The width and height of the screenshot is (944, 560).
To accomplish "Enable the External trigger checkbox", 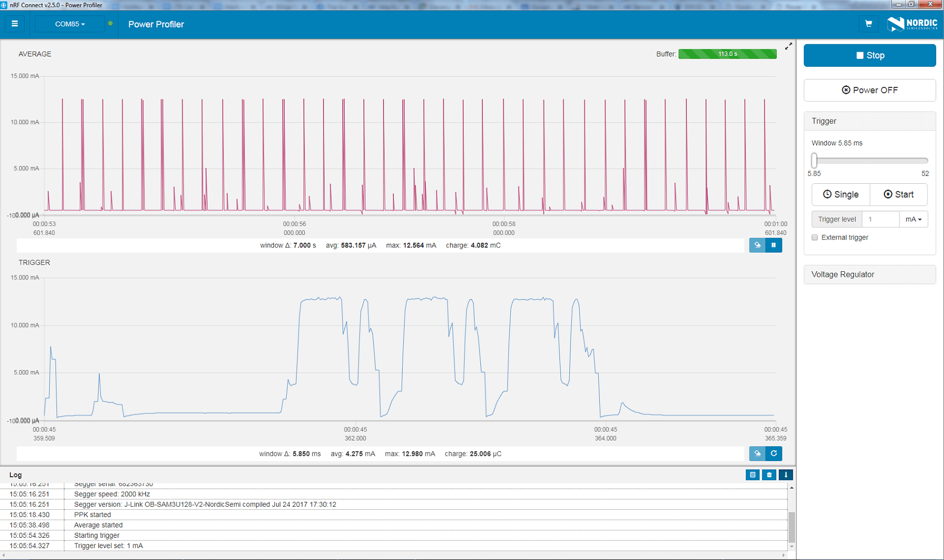I will tap(815, 237).
